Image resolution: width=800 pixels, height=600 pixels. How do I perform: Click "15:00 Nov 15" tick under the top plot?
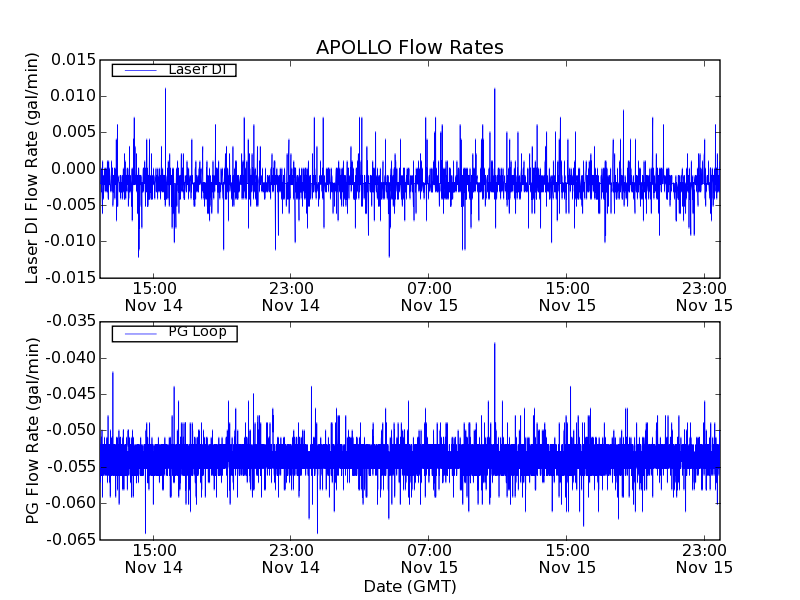566,296
